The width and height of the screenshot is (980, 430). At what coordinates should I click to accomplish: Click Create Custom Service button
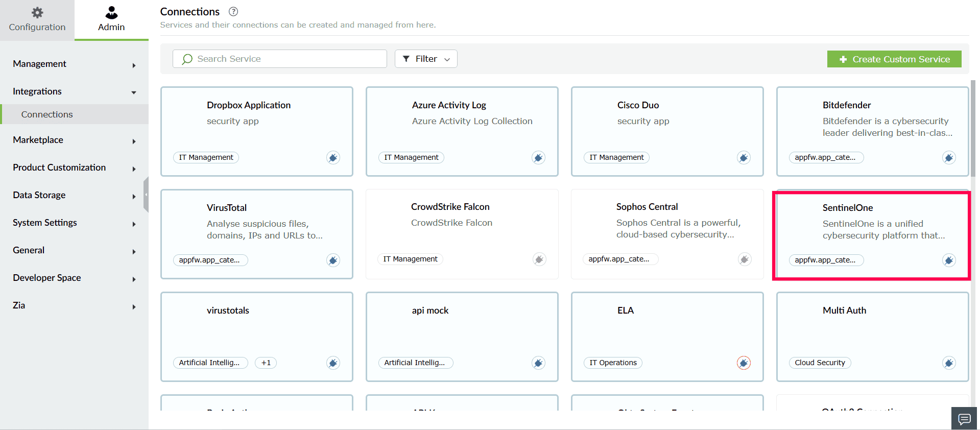894,59
